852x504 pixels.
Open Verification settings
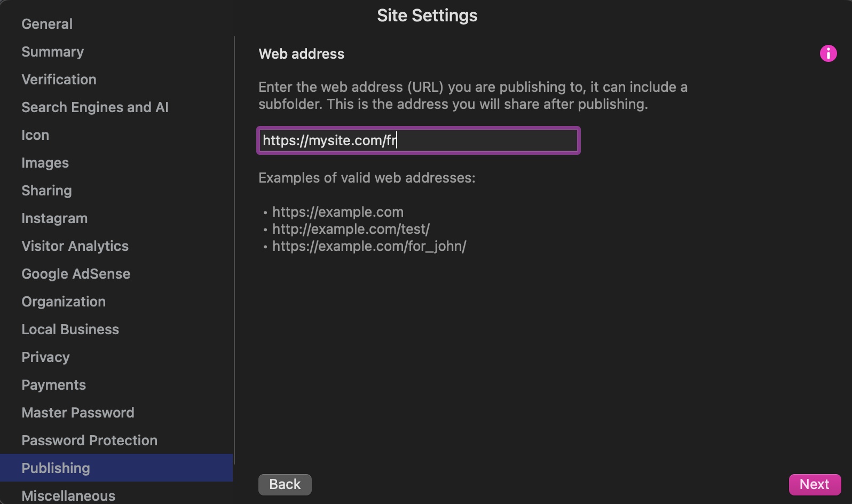coord(59,80)
